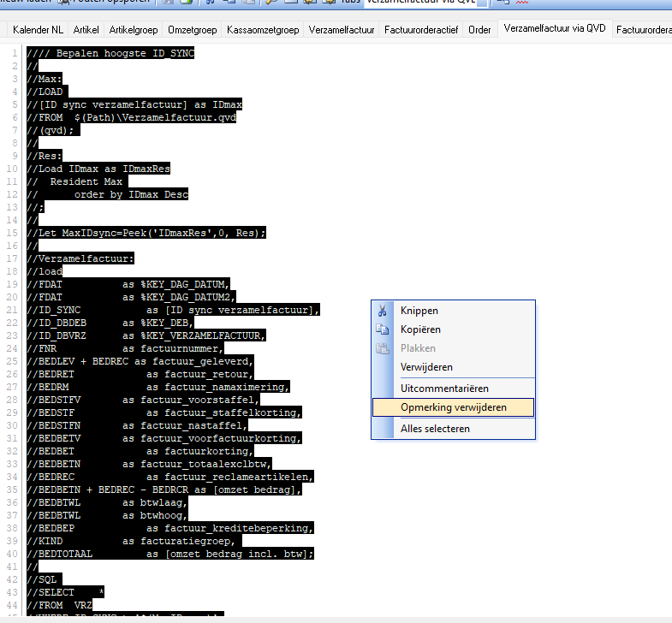Click 'BEDTOTAAL as [omzet bedrag incl. btw]' line
The image size is (672, 623).
click(x=170, y=555)
